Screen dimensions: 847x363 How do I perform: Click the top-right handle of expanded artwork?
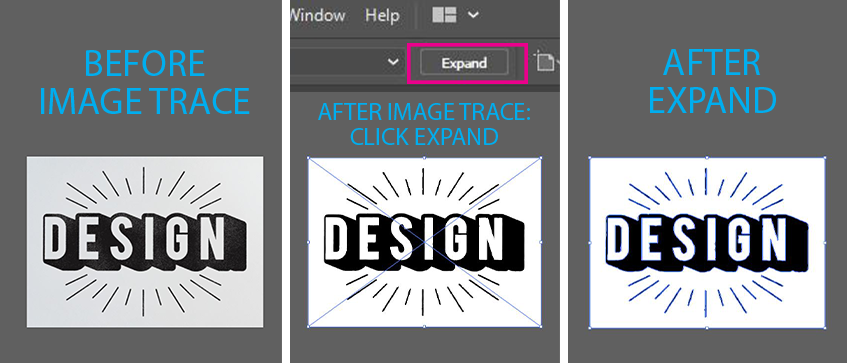pyautogui.click(x=824, y=158)
